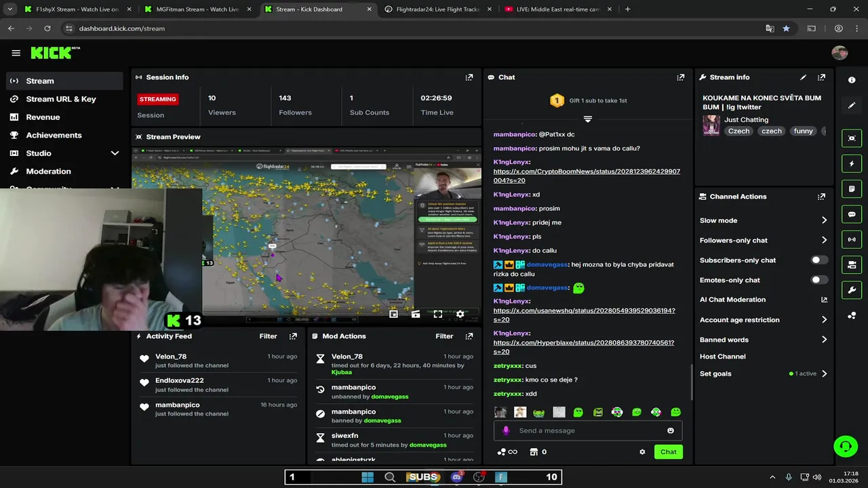The image size is (868, 488).
Task: Click the info icon in the right sidebar
Action: pos(852,80)
